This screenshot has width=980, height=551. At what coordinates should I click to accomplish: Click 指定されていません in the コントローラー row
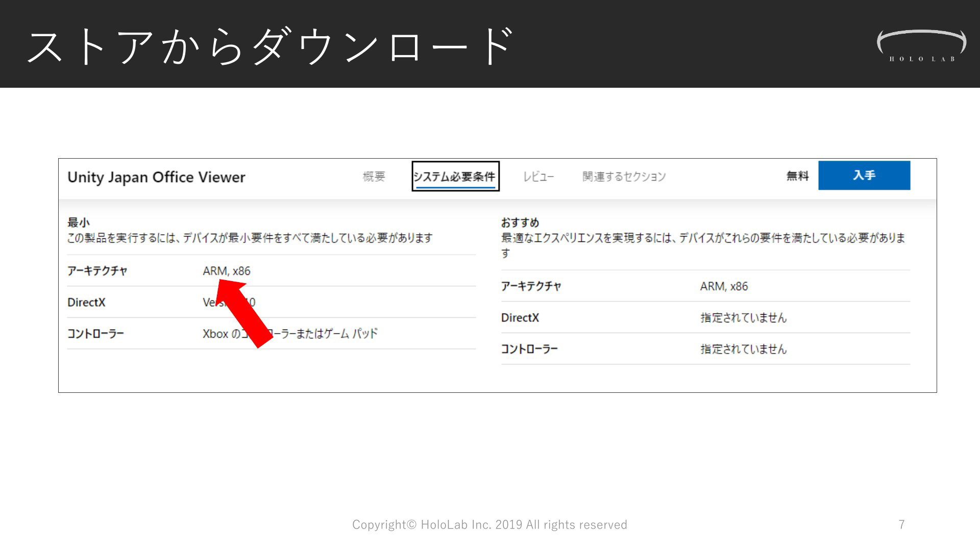743,349
